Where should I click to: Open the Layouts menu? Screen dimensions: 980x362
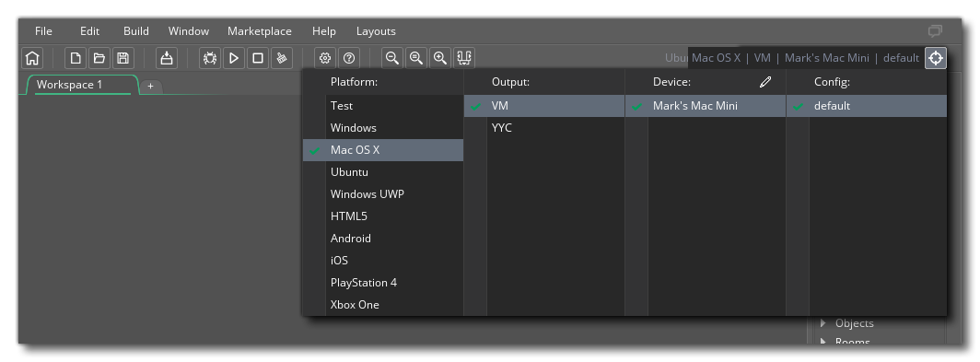click(x=376, y=30)
